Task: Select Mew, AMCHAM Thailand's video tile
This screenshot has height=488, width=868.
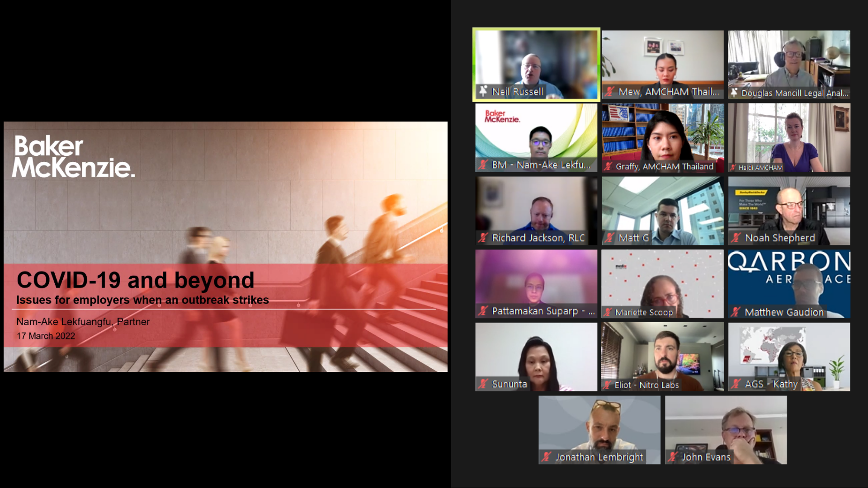Action: point(663,65)
